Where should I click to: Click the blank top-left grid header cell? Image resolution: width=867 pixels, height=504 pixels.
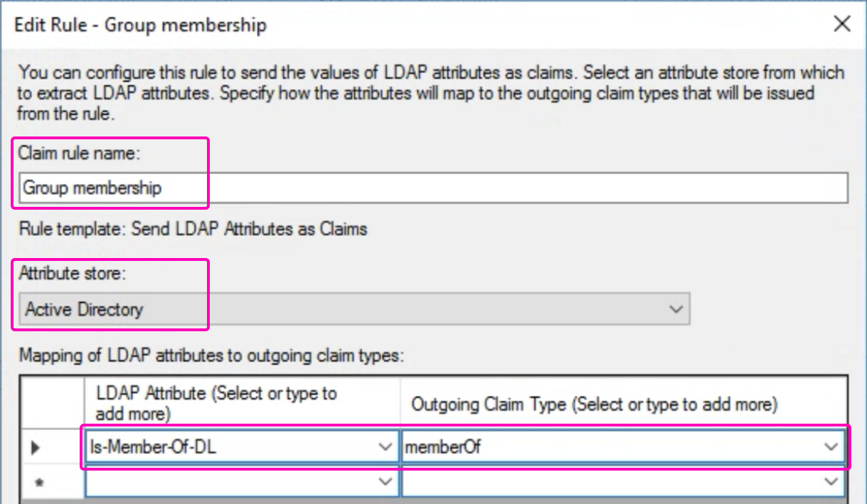51,403
